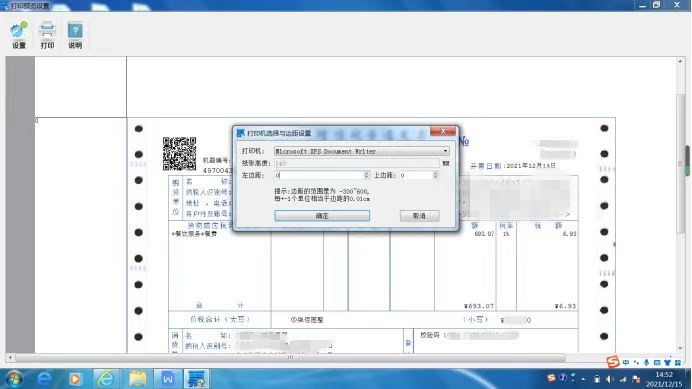Open the 设置 settings toolbar icon
The height and width of the screenshot is (389, 692).
coord(19,35)
